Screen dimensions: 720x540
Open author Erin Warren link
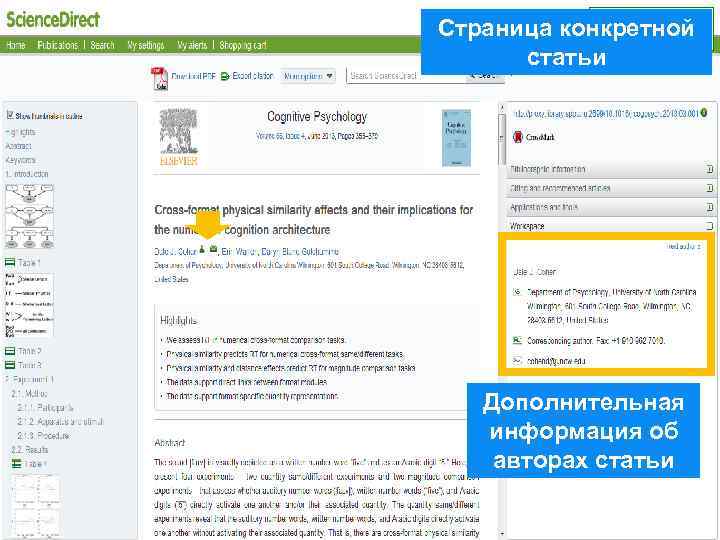(x=240, y=252)
